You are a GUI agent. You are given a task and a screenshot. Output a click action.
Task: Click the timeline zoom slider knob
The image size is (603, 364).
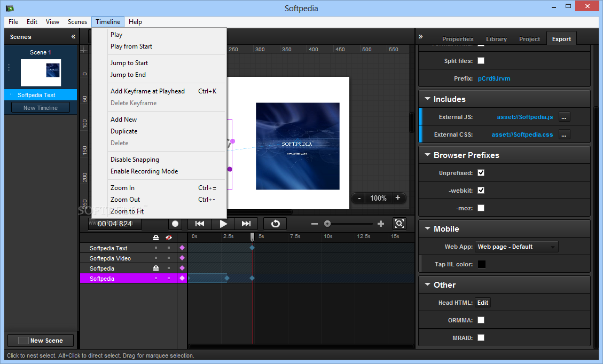(327, 224)
